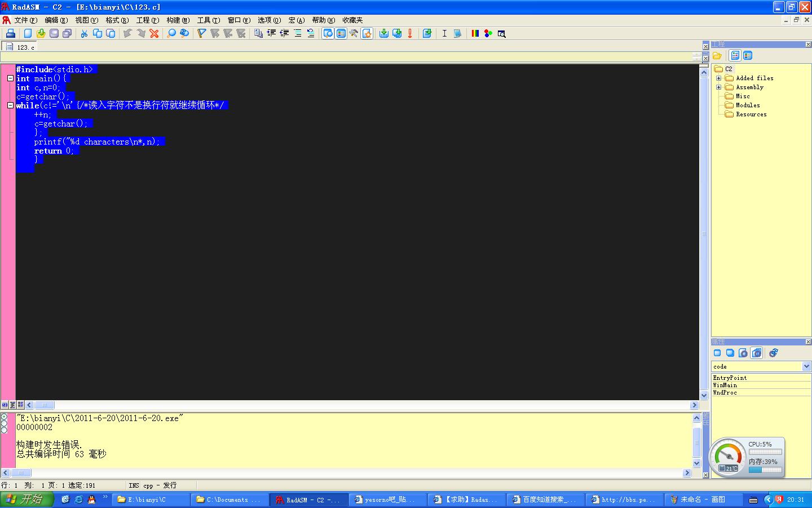Click the Open file icon with green arrow
This screenshot has height=508, width=812.
pyautogui.click(x=41, y=33)
